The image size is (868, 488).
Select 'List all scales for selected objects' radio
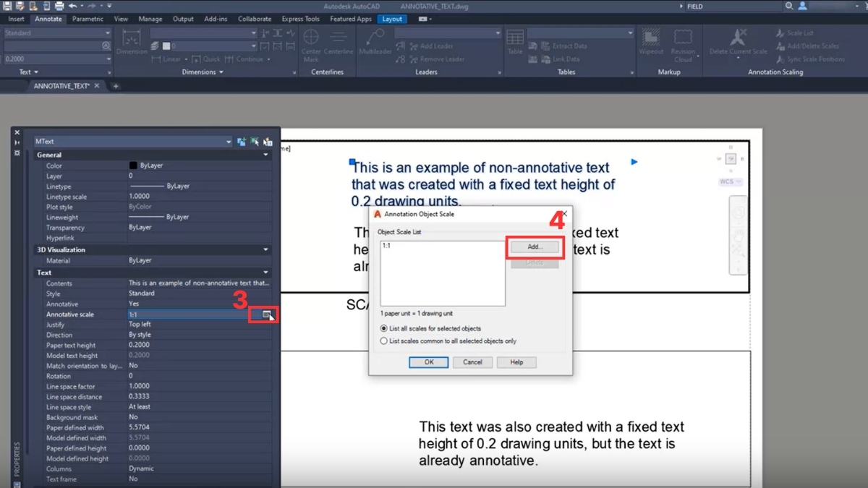coord(384,328)
